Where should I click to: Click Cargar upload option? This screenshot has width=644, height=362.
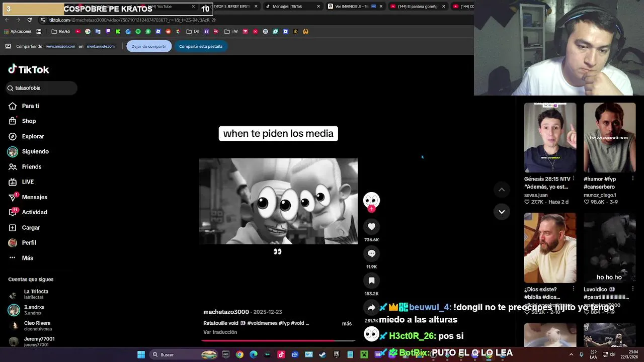24,228
